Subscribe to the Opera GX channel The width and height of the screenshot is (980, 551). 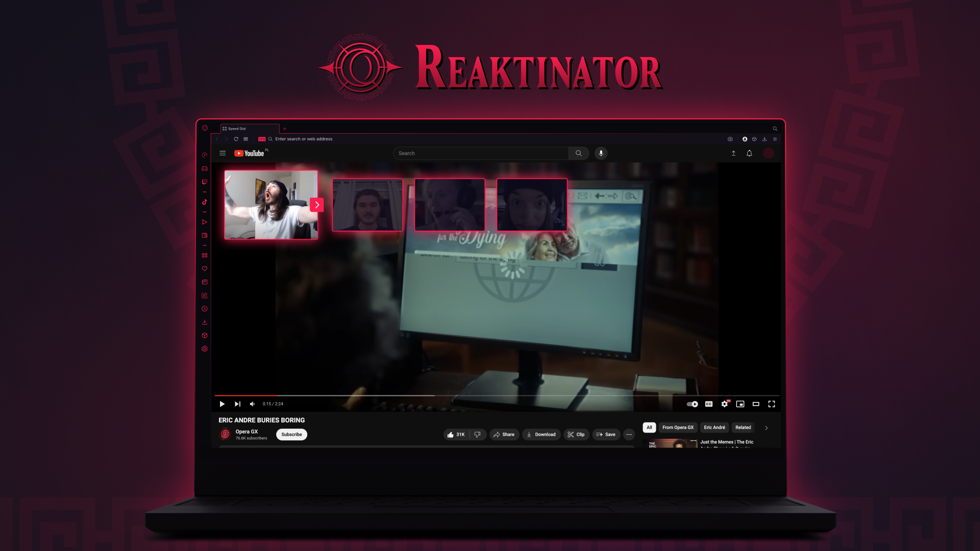[x=291, y=435]
